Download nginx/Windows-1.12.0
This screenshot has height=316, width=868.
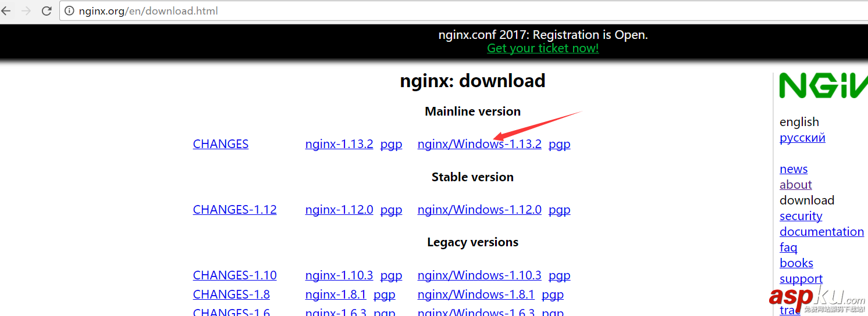[479, 210]
